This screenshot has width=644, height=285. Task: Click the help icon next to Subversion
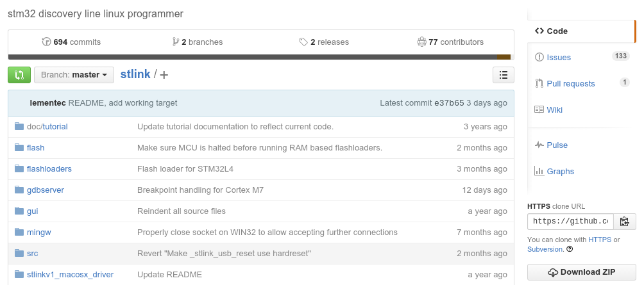click(569, 249)
